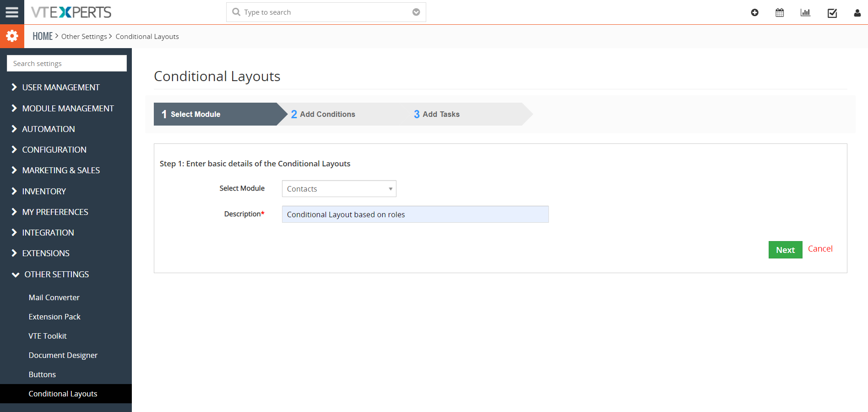Image resolution: width=868 pixels, height=412 pixels.
Task: Open the calendar icon in top bar
Action: pos(780,13)
